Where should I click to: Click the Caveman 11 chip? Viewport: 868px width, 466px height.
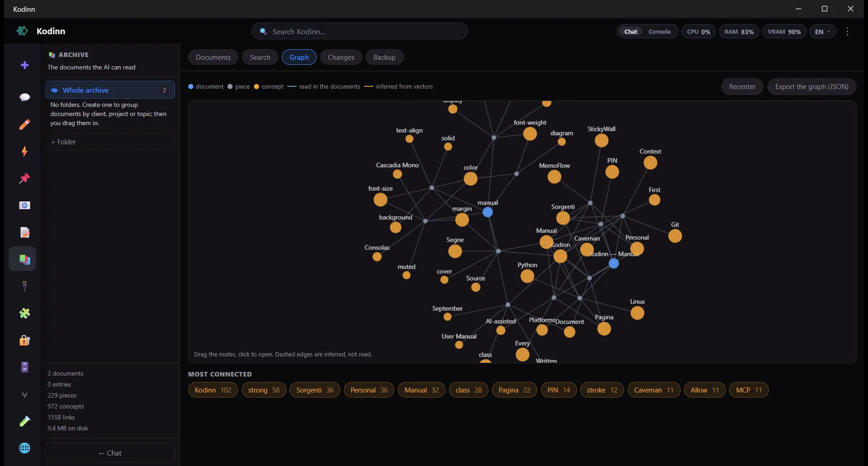(x=653, y=390)
